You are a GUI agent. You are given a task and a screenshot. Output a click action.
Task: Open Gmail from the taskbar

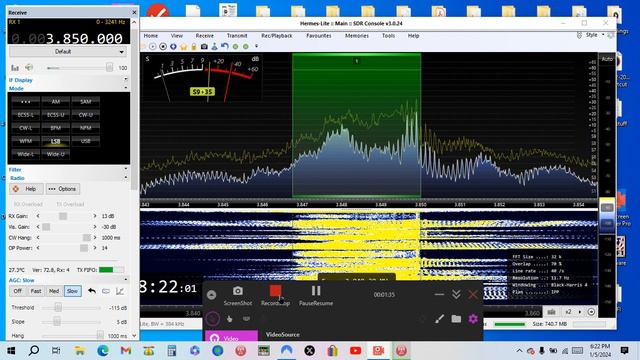click(126, 351)
